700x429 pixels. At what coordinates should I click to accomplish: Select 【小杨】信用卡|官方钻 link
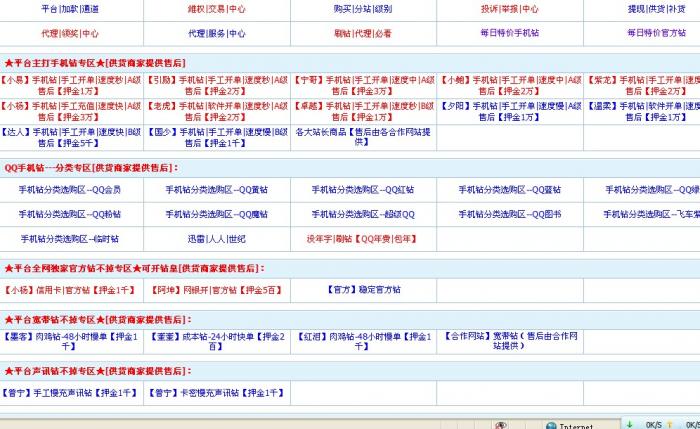click(70, 290)
